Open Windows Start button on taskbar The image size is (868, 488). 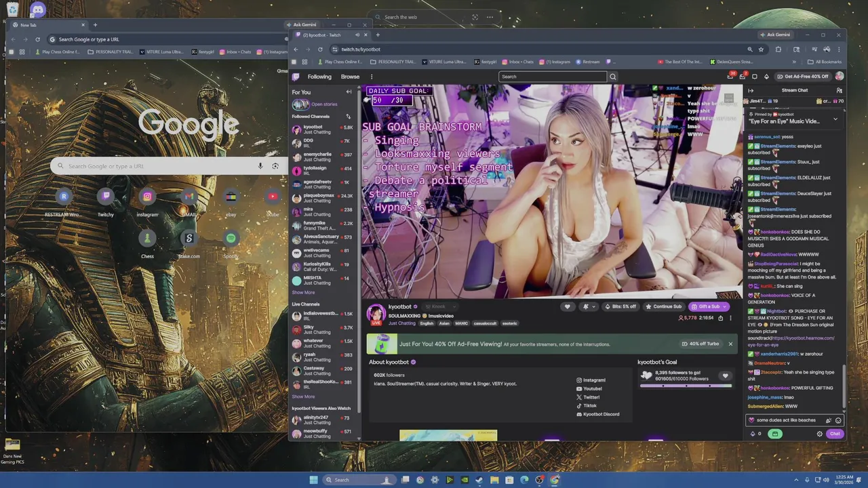coord(313,480)
